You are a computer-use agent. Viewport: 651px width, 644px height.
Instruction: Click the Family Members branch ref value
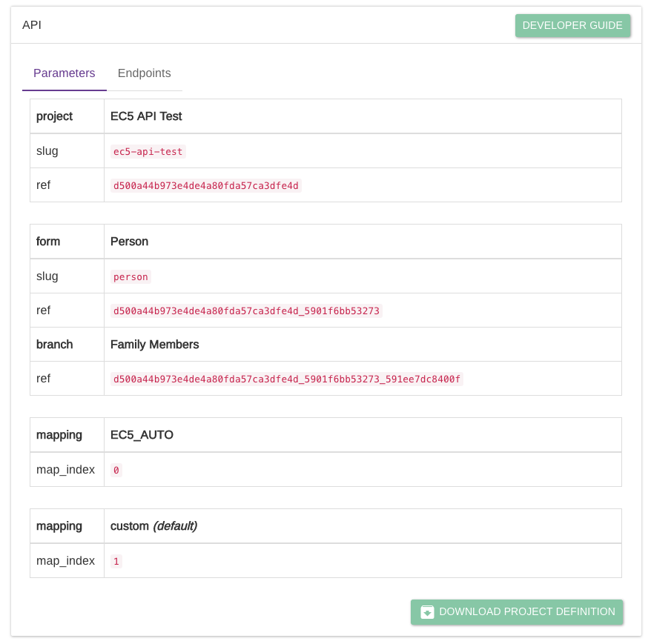point(286,379)
